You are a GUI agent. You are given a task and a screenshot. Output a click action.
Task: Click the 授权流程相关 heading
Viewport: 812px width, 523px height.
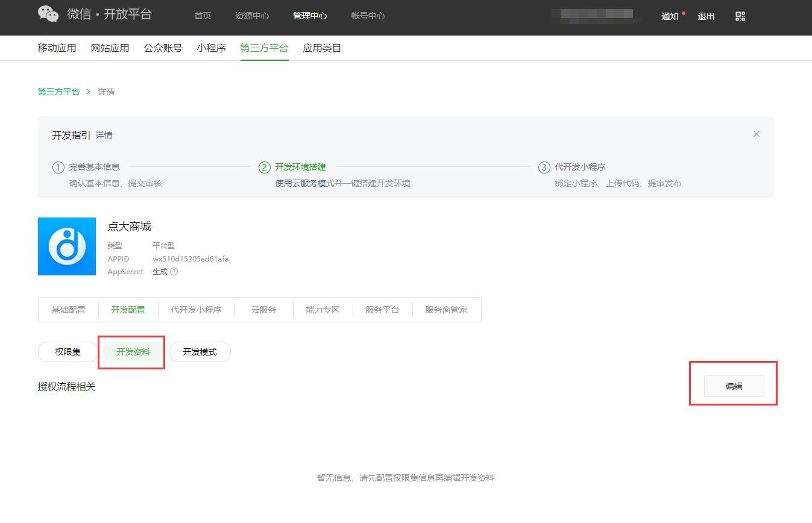click(66, 387)
